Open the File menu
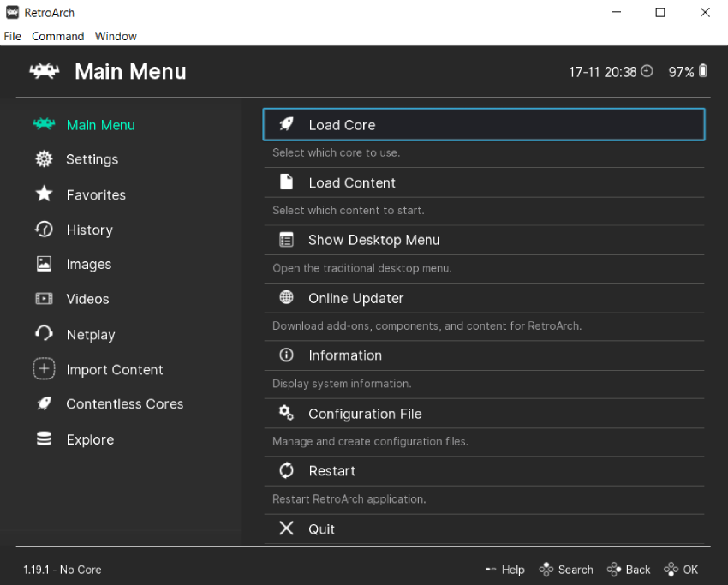 coord(13,36)
